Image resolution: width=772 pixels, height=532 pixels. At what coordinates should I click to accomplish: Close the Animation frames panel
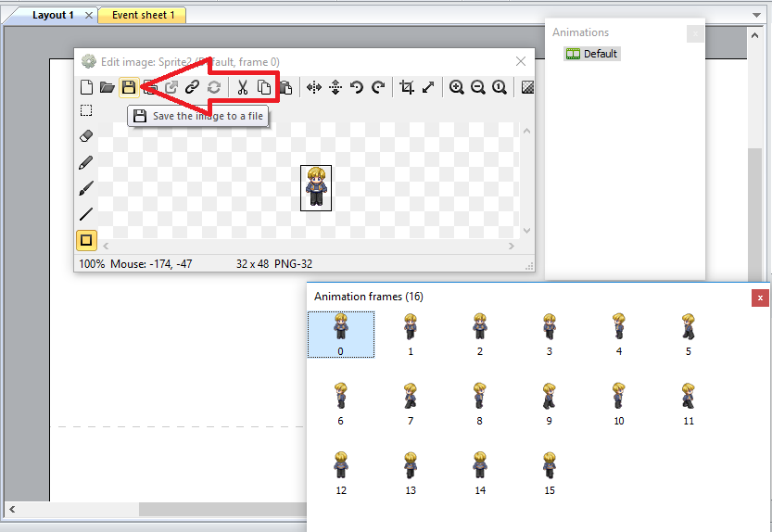coord(760,298)
